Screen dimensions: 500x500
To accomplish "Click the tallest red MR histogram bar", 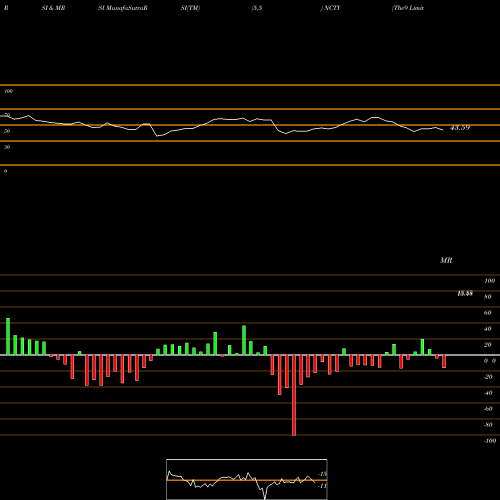I will point(294,395).
